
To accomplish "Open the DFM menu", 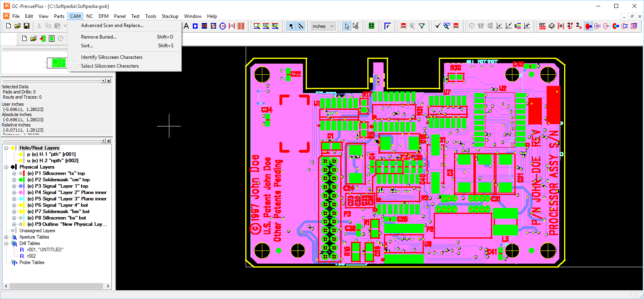I will pos(103,16).
